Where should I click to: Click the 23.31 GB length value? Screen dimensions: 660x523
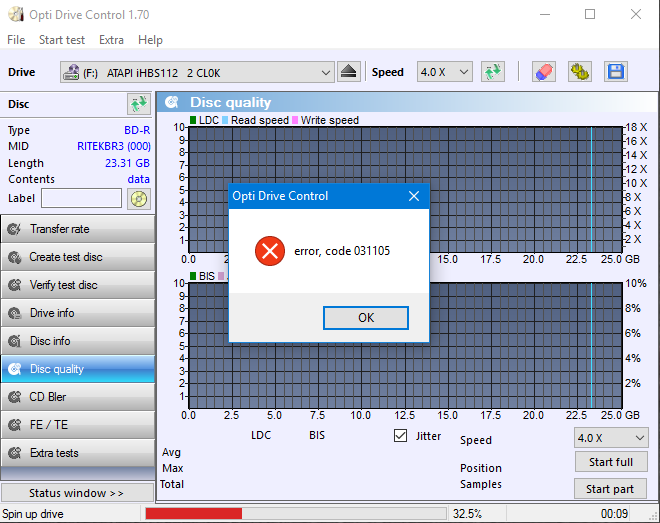coord(127,163)
